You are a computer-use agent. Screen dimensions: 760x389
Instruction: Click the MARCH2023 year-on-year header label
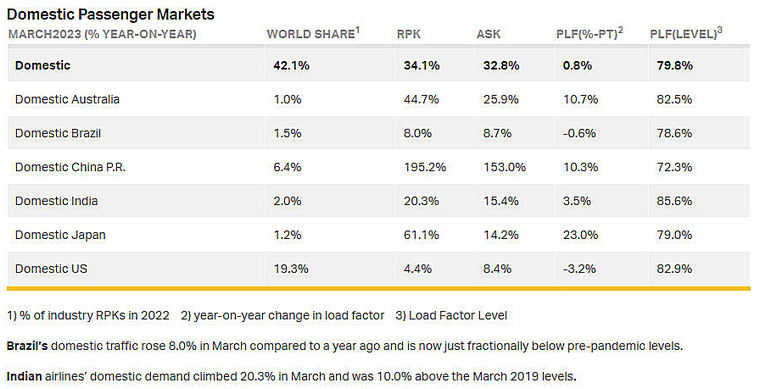click(102, 34)
